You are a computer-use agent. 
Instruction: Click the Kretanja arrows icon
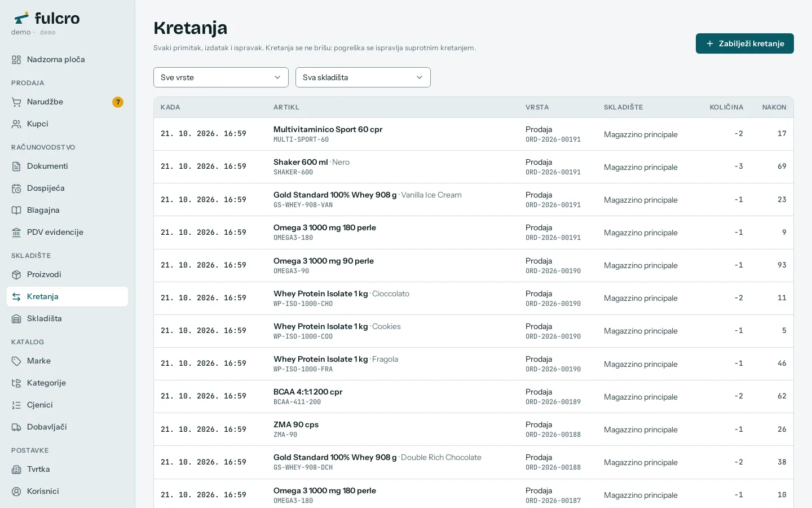click(x=16, y=297)
